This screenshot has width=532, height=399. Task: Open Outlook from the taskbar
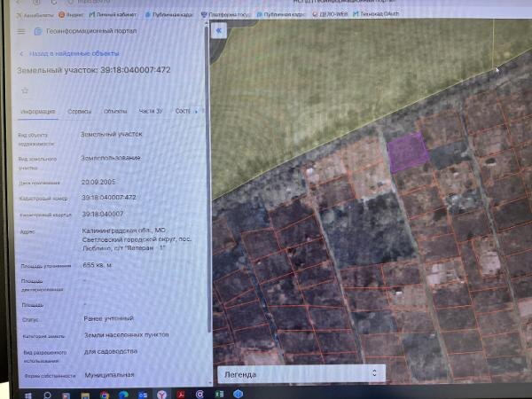click(x=143, y=395)
